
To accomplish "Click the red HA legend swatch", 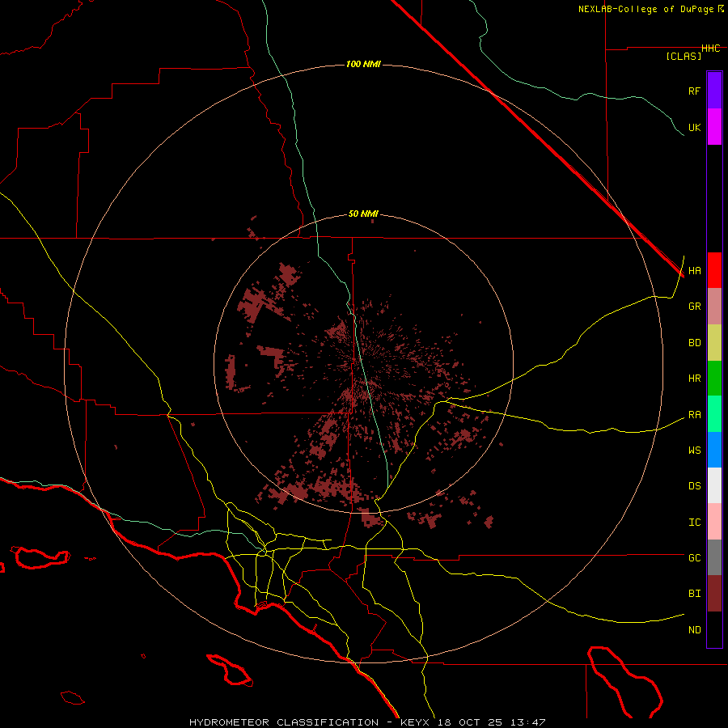I will 714,270.
